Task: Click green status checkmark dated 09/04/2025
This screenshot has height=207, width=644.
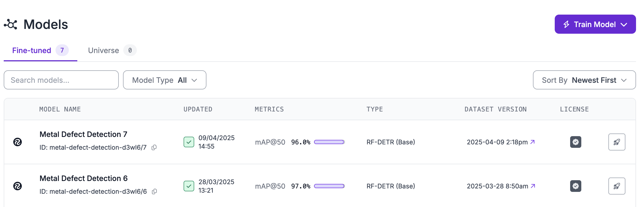Action: pos(189,142)
